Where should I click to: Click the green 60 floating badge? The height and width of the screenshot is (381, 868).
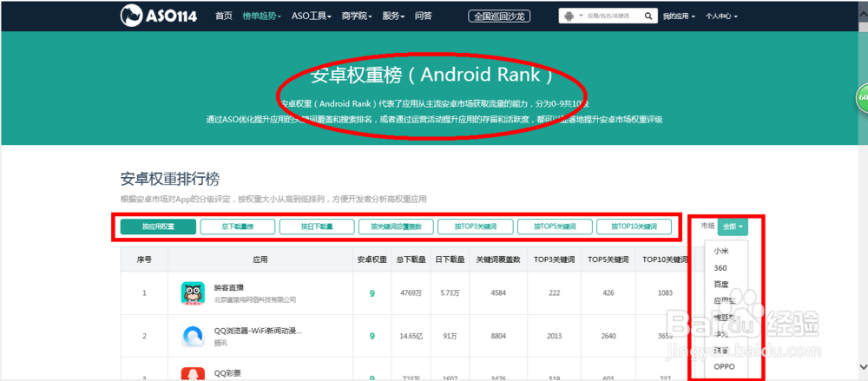(862, 97)
